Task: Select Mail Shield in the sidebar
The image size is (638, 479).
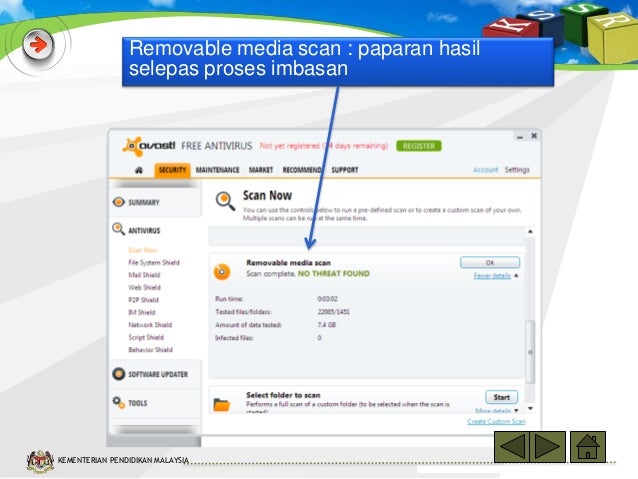Action: (x=144, y=275)
